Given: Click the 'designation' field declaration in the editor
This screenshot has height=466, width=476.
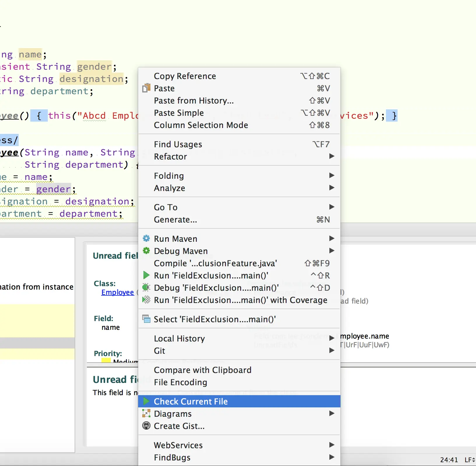Looking at the screenshot, I should tap(92, 79).
